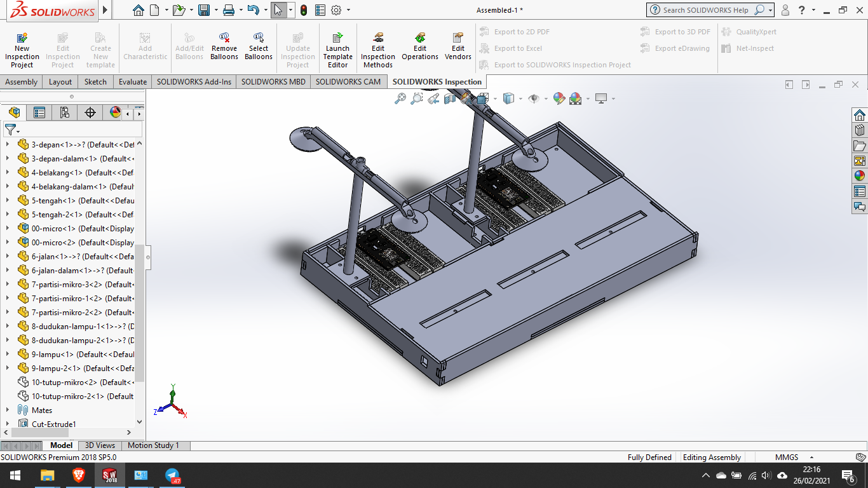Open SOLIDWORKS MBD tab
868x488 pixels.
tap(273, 82)
